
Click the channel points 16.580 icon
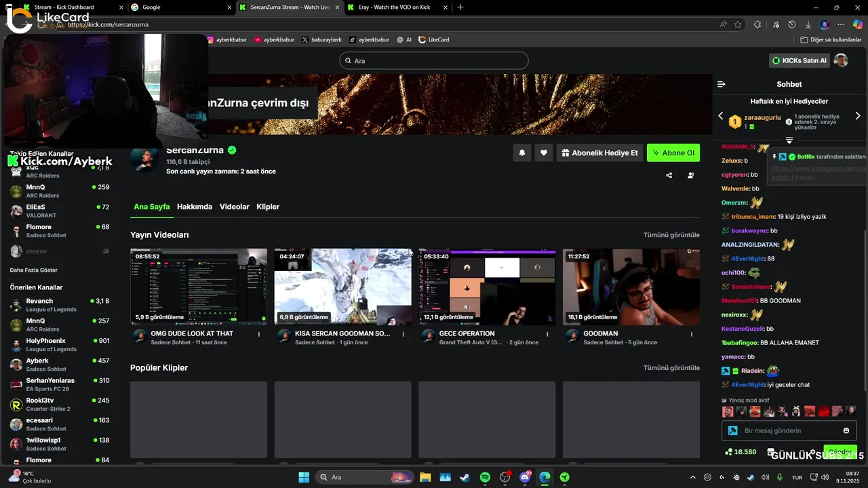click(x=728, y=451)
